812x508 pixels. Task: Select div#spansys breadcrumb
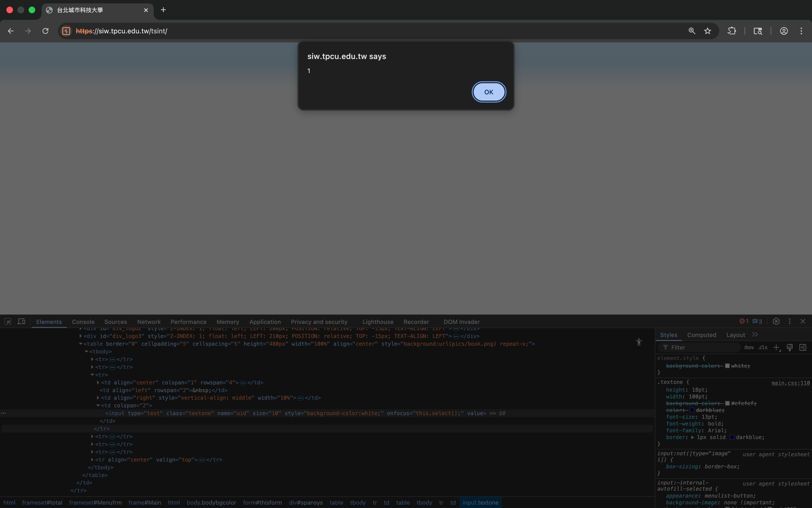tap(306, 503)
